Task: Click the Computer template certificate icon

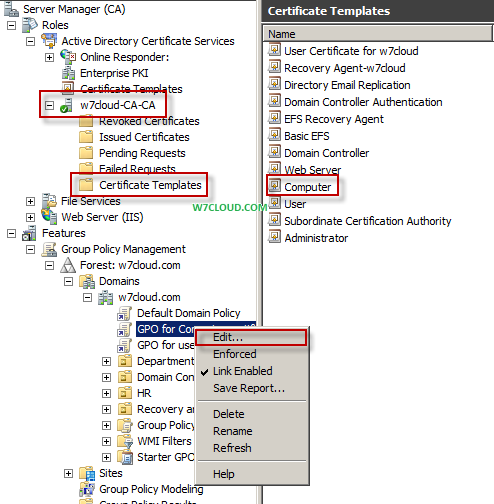Action: [x=275, y=185]
